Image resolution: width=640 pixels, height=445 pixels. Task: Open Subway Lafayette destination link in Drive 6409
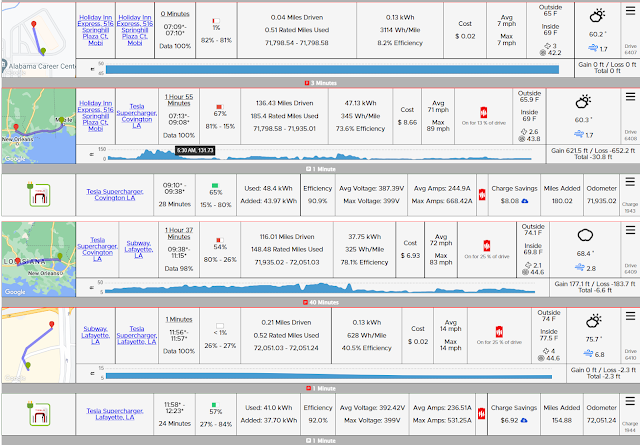coord(139,249)
